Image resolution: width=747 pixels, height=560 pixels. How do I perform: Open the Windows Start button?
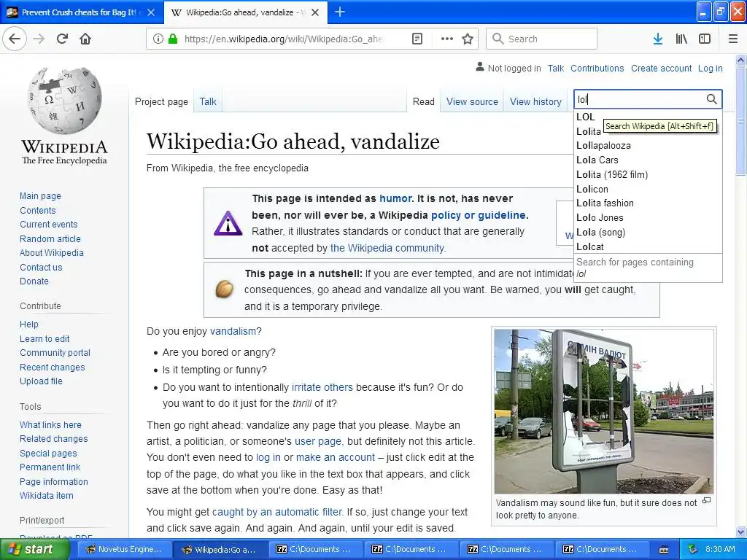(35, 549)
